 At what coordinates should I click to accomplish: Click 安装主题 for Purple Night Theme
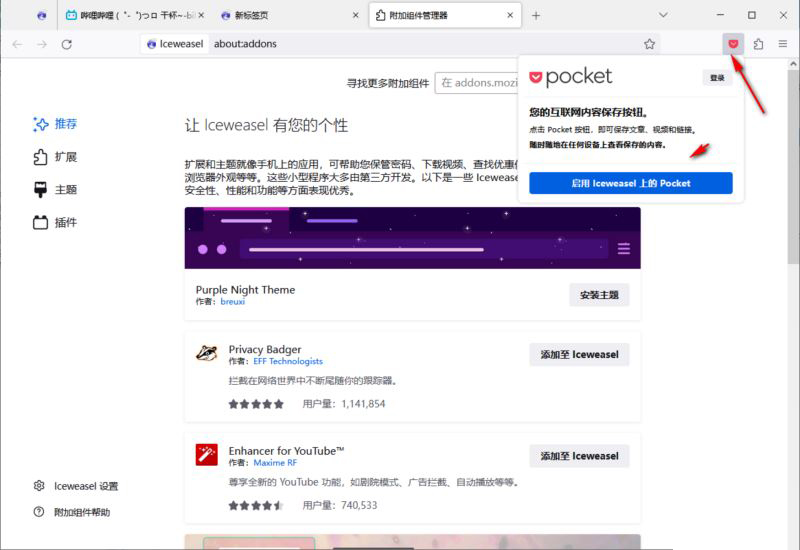[599, 295]
